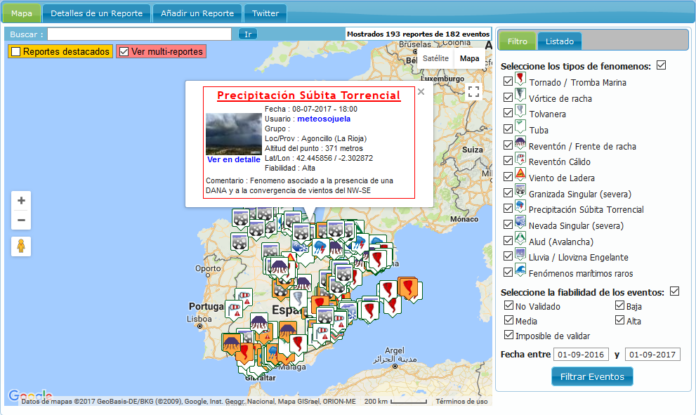Click the Alud (Avalancha) legend icon
696x415 pixels.
click(x=520, y=239)
